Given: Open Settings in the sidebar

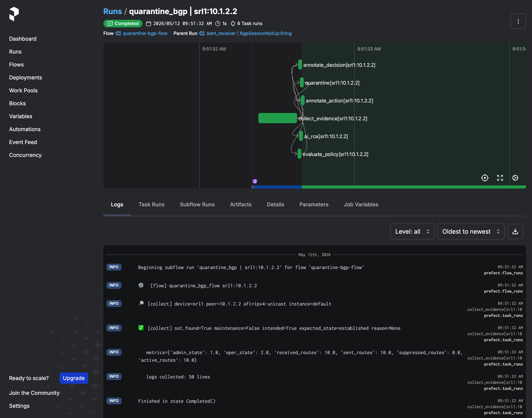Looking at the screenshot, I should [x=19, y=406].
